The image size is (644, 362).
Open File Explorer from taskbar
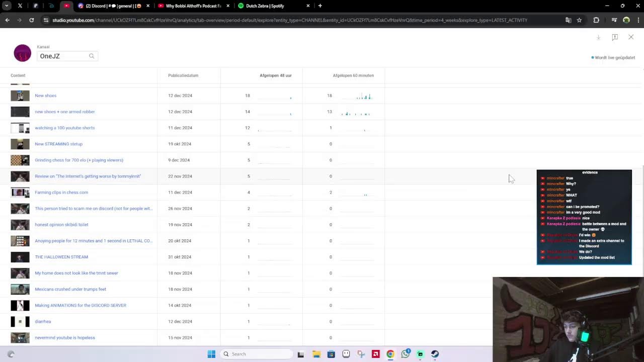(x=316, y=354)
